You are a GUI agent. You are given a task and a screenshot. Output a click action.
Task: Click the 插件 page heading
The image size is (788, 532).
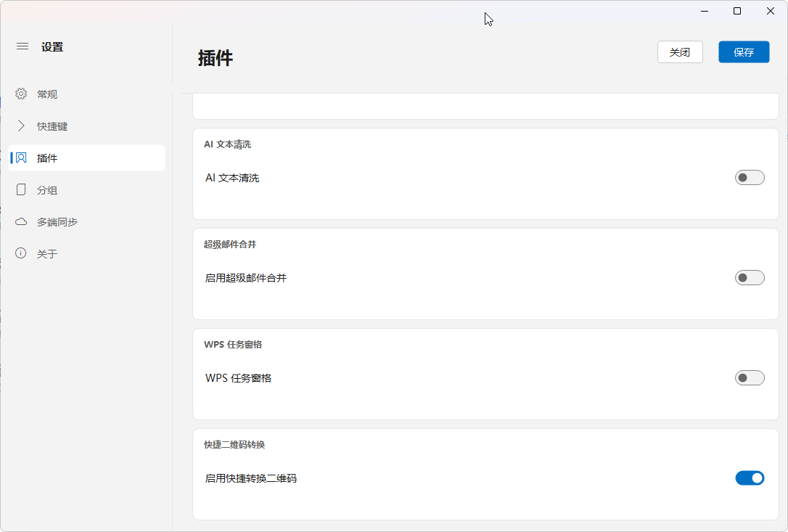click(x=215, y=58)
